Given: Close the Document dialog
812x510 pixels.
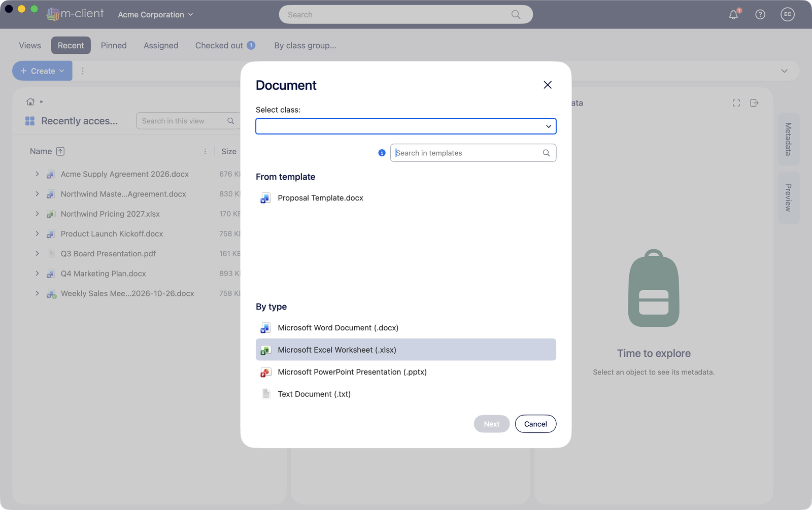Looking at the screenshot, I should (x=548, y=85).
